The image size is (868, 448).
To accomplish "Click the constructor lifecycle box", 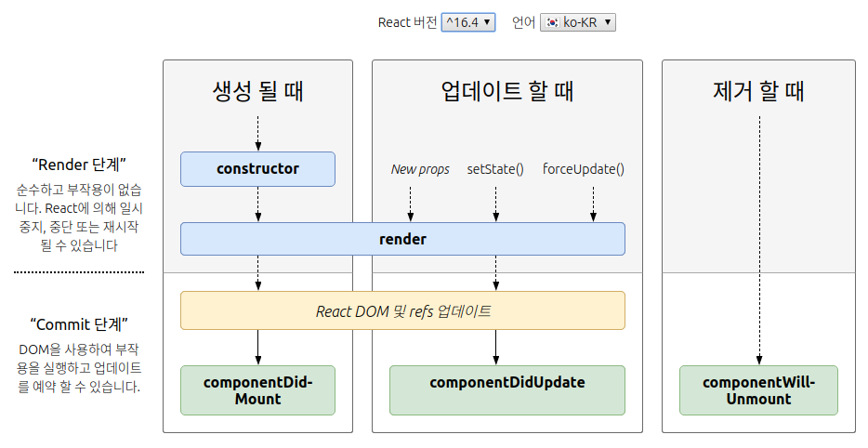I will click(257, 169).
